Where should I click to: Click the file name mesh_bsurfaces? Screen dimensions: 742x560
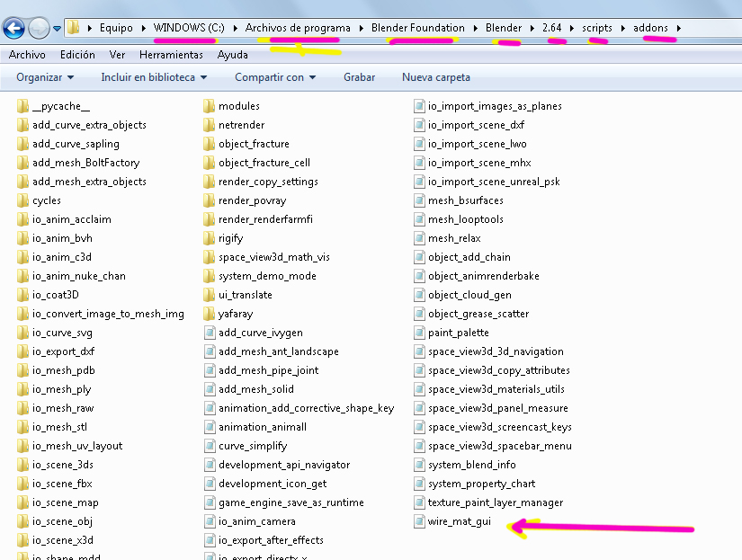(466, 200)
